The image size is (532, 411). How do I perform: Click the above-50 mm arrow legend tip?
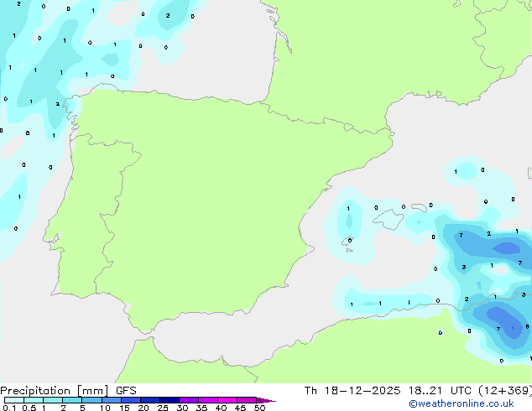click(266, 400)
